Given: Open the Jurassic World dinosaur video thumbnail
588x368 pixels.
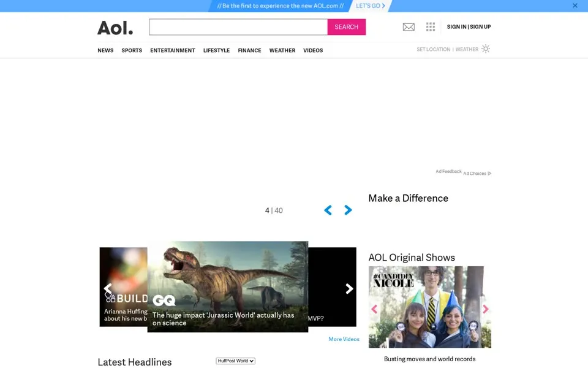Looking at the screenshot, I should 228,286.
